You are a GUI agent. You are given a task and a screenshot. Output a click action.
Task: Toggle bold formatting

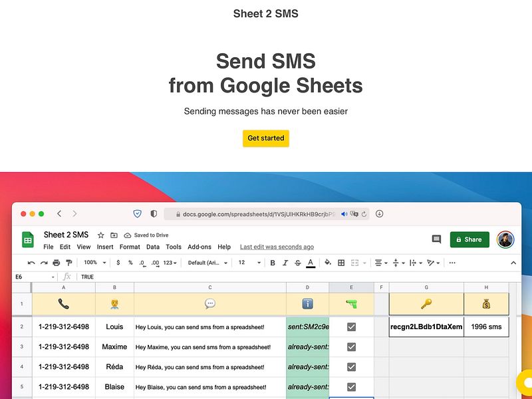273,263
